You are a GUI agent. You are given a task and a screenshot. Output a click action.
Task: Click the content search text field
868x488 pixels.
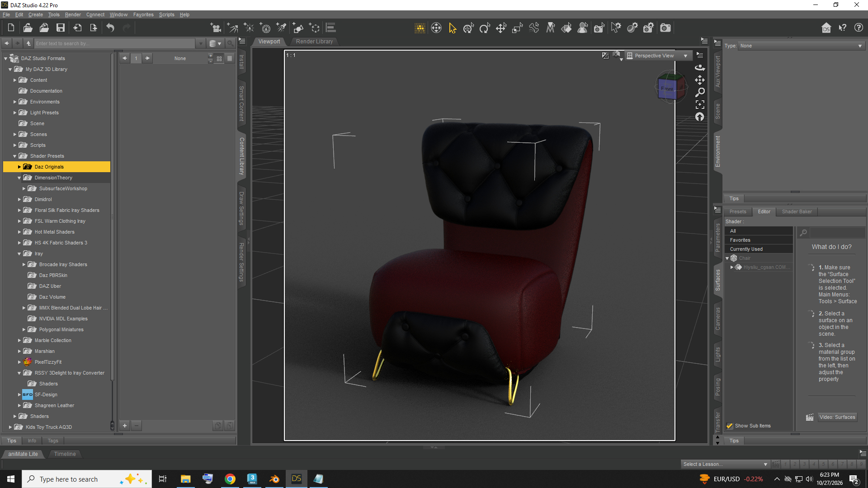pyautogui.click(x=115, y=43)
